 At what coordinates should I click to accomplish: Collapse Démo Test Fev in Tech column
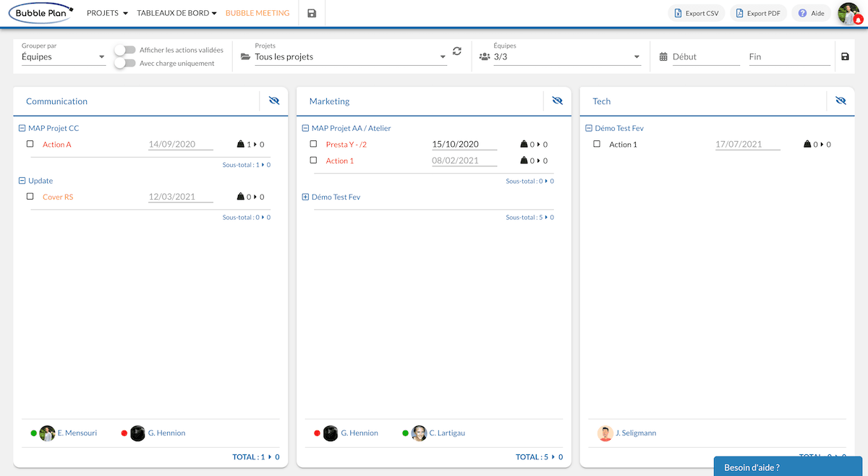click(589, 128)
